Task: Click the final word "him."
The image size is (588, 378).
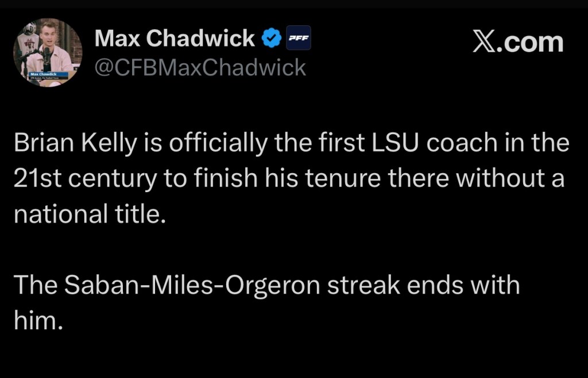Action: pyautogui.click(x=37, y=320)
